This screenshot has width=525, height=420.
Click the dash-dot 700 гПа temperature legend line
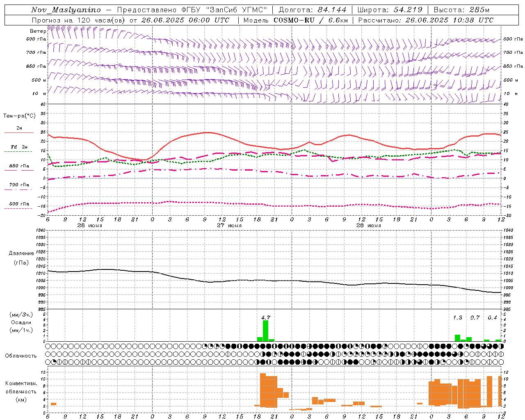(x=18, y=189)
